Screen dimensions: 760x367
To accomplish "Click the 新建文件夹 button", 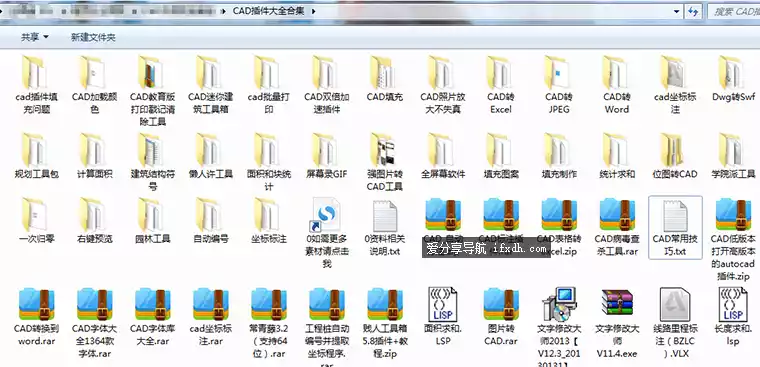I will point(93,37).
